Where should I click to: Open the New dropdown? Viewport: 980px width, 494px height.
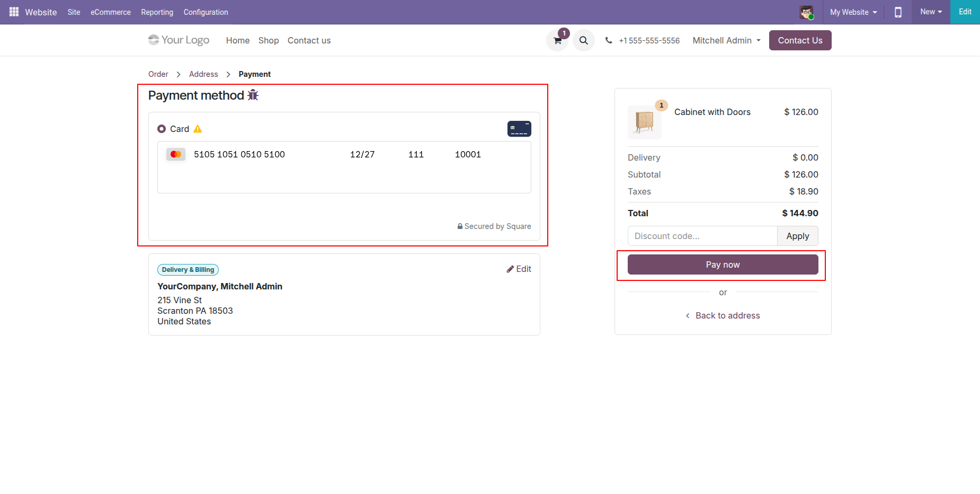931,12
